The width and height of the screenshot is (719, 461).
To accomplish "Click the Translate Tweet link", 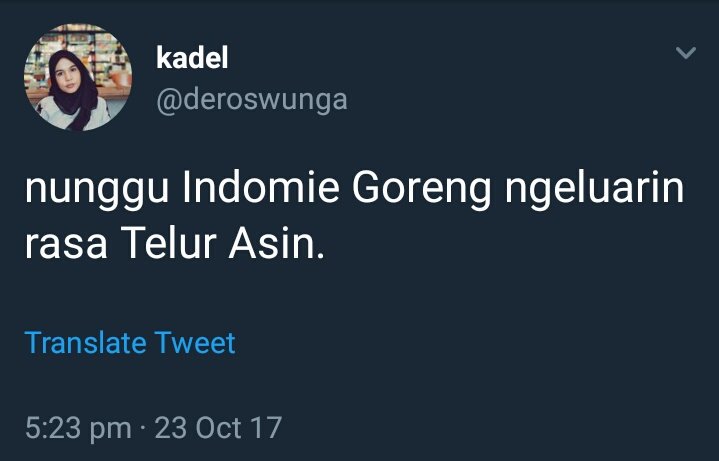I will coord(130,343).
